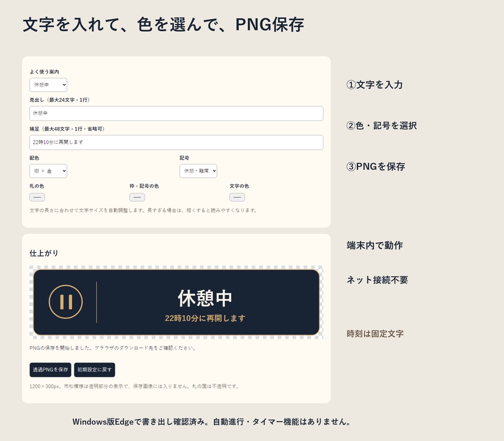The height and width of the screenshot is (441, 504).
Task: Click the 透過PNGを保存 button
Action: (51, 370)
